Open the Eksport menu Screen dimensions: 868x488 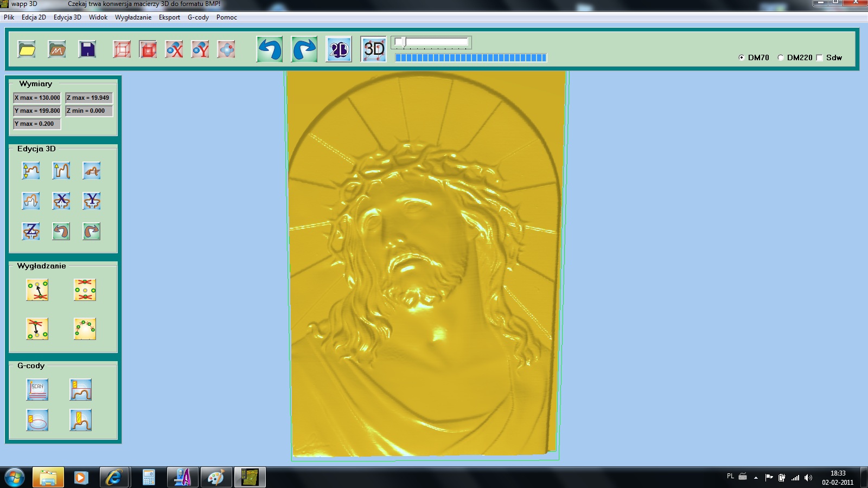pyautogui.click(x=169, y=17)
